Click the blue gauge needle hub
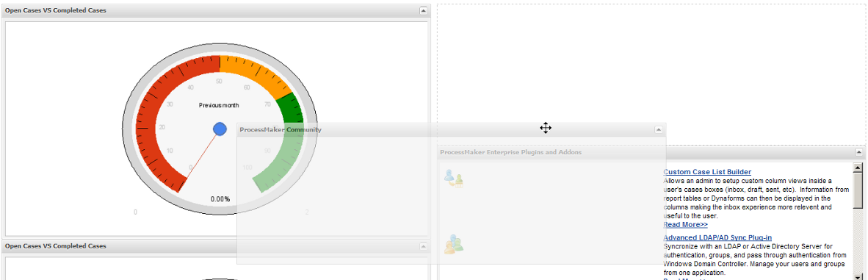 click(220, 129)
